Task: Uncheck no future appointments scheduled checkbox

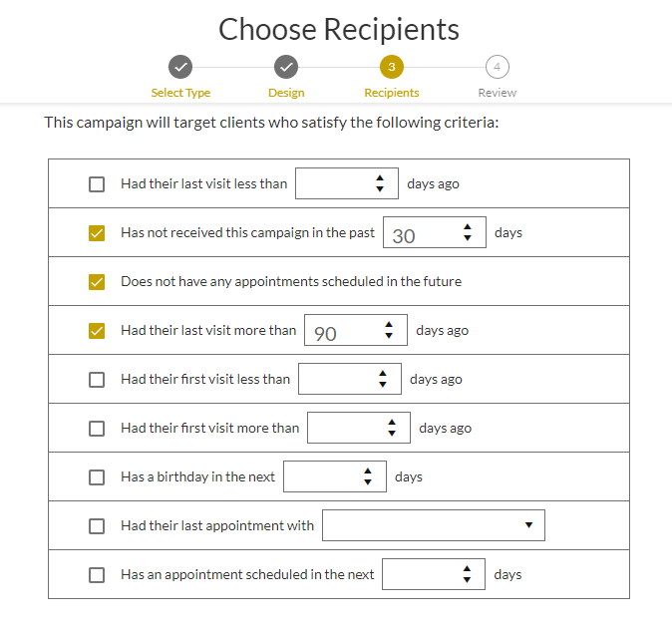Action: [x=97, y=282]
